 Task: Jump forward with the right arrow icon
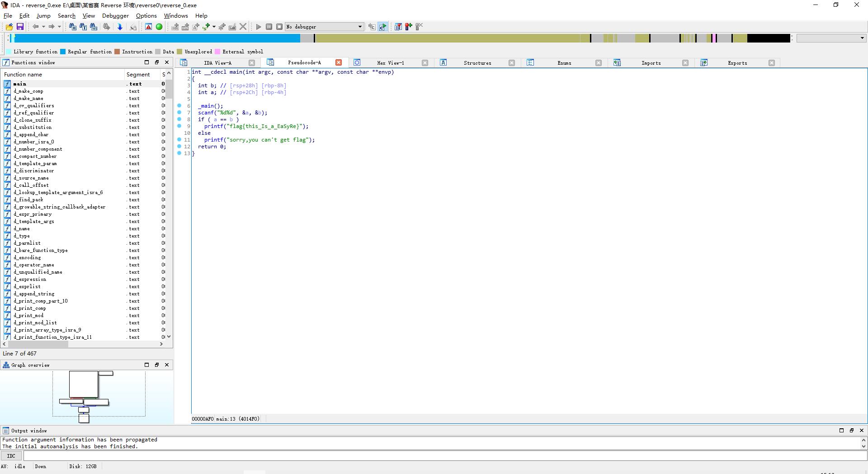pyautogui.click(x=51, y=27)
